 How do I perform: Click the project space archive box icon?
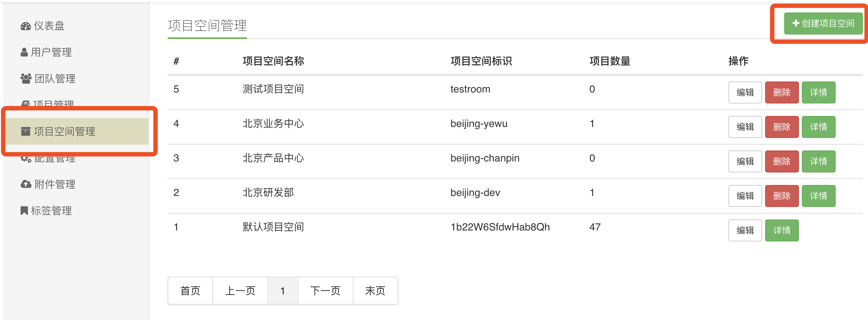pyautogui.click(x=26, y=131)
